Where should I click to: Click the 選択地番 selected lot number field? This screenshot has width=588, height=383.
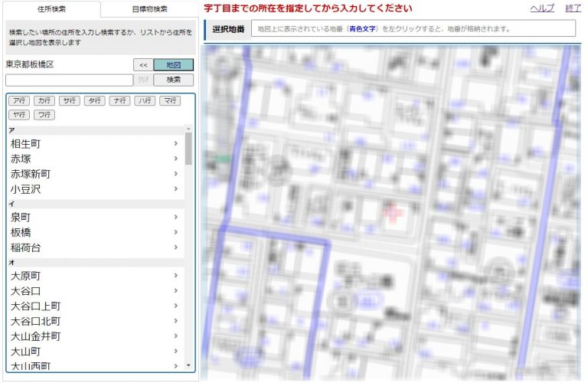click(x=413, y=28)
